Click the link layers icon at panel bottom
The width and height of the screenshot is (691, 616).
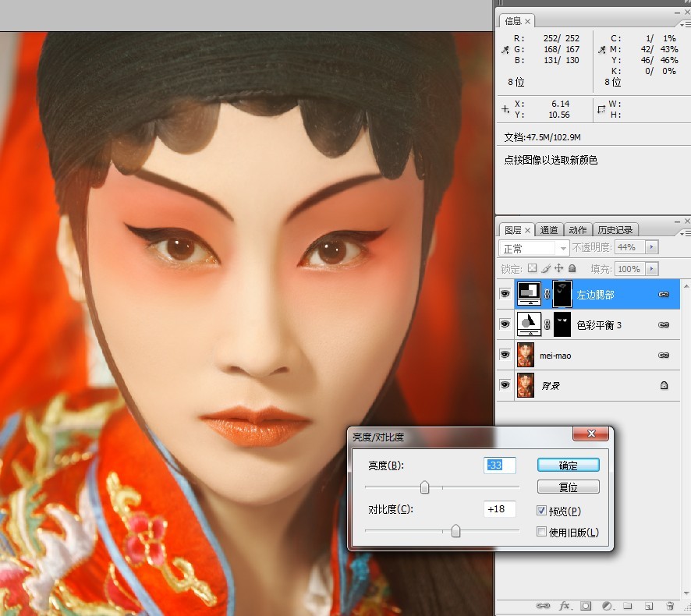pos(543,606)
